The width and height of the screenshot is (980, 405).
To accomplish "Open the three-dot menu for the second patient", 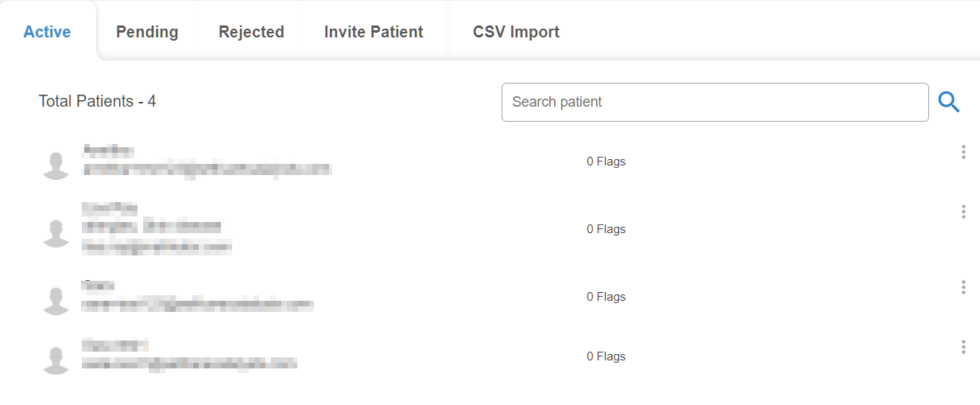I will (x=963, y=212).
